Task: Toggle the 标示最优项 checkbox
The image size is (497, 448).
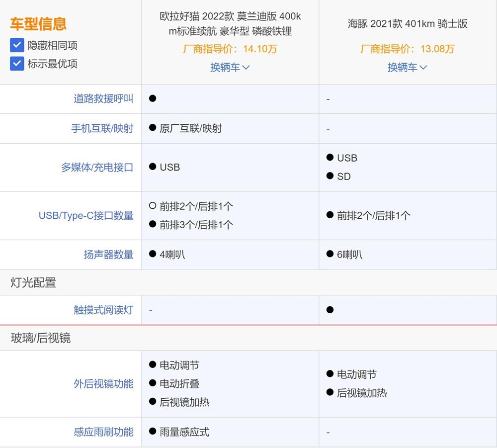Action: (17, 63)
